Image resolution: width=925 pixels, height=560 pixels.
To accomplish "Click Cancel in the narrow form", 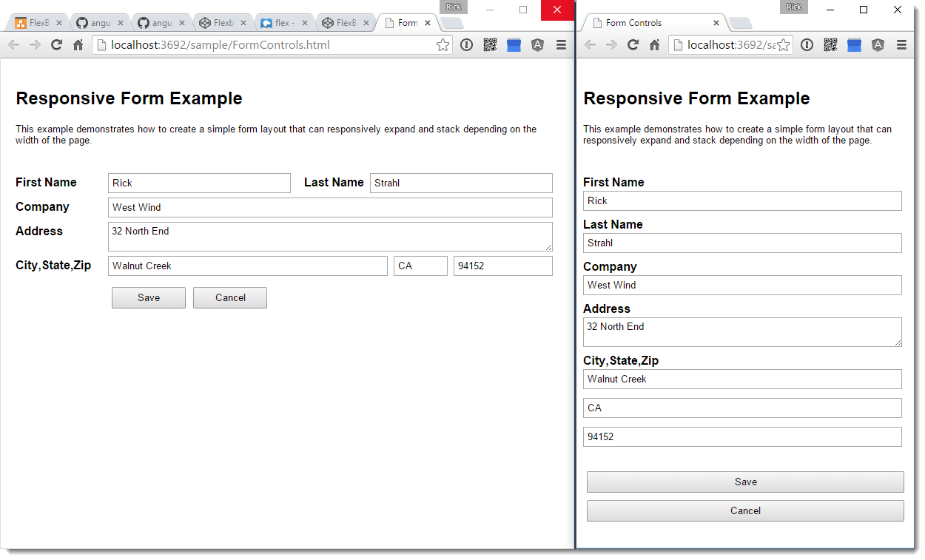I will (x=745, y=510).
